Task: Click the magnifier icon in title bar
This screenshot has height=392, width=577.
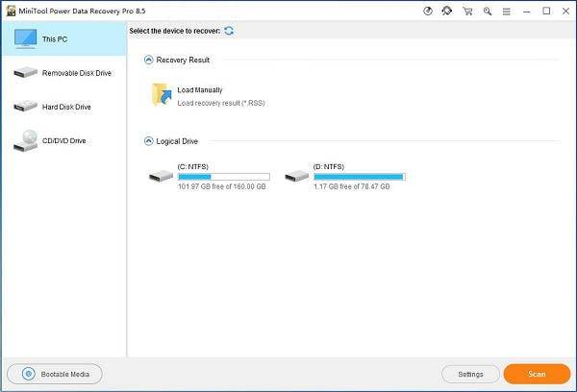Action: [488, 12]
